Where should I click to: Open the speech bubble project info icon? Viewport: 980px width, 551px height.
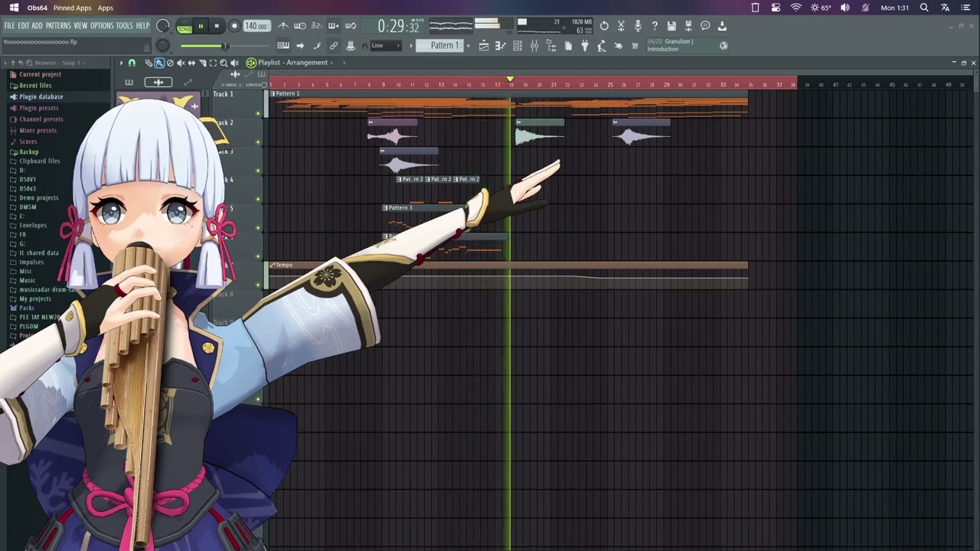click(x=705, y=26)
